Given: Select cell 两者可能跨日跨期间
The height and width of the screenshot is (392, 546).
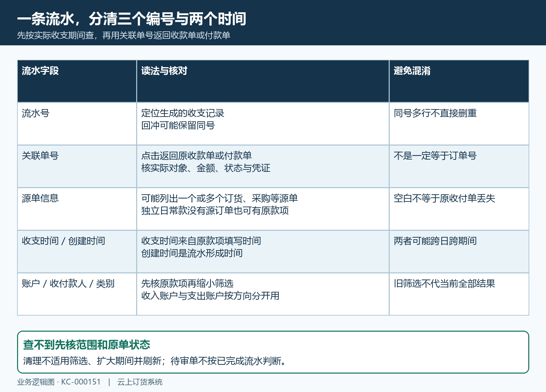Looking at the screenshot, I should [435, 241].
